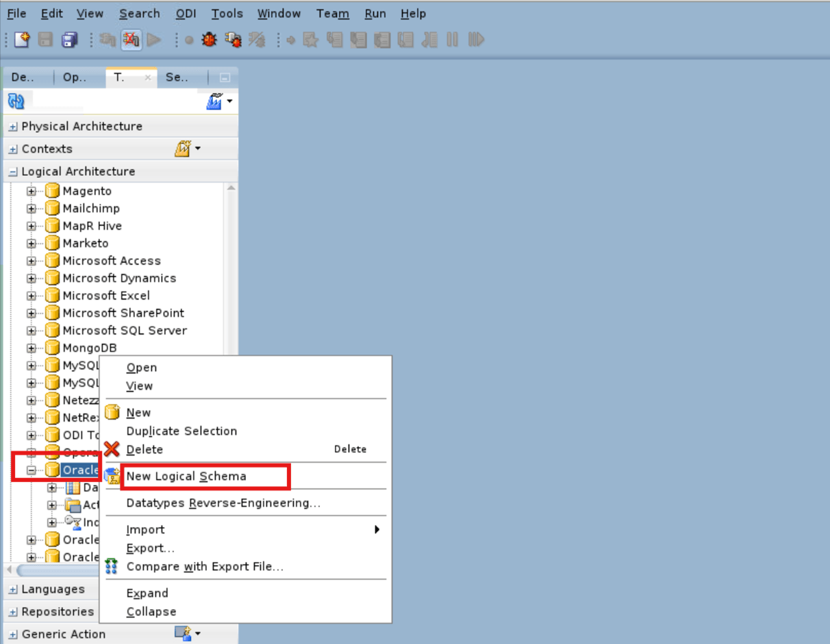Image resolution: width=830 pixels, height=644 pixels.
Task: Create a new file with the New icon
Action: [x=21, y=39]
